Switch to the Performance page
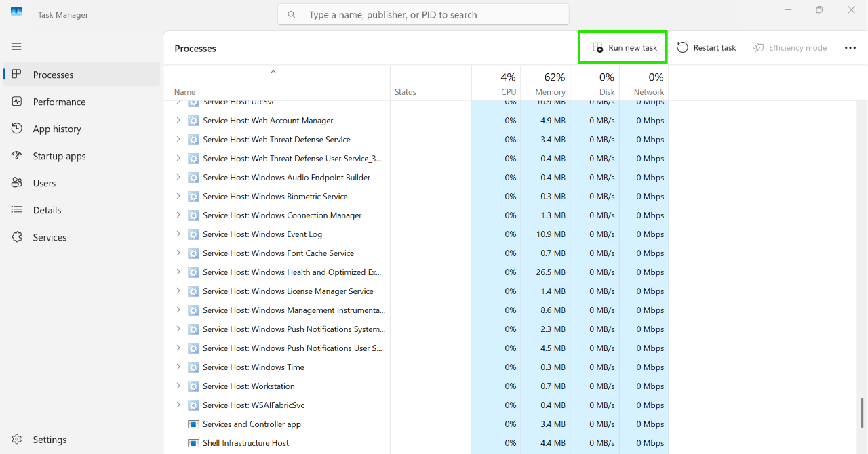 [81, 102]
